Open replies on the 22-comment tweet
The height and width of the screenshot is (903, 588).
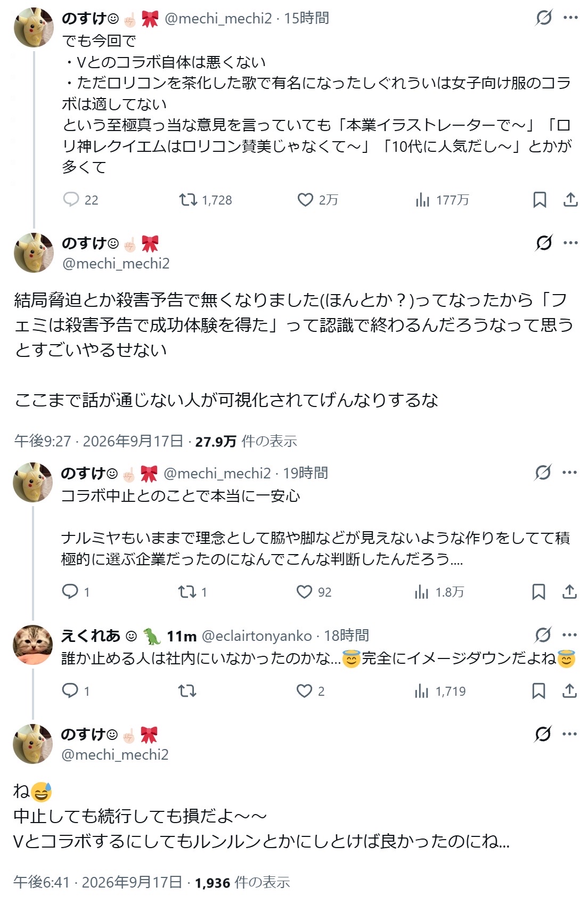click(x=80, y=200)
